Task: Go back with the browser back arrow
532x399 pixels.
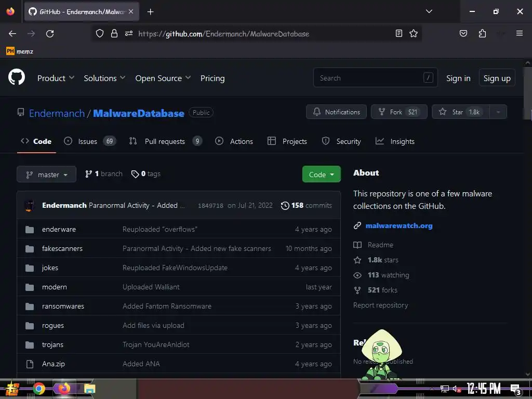Action: (12, 34)
